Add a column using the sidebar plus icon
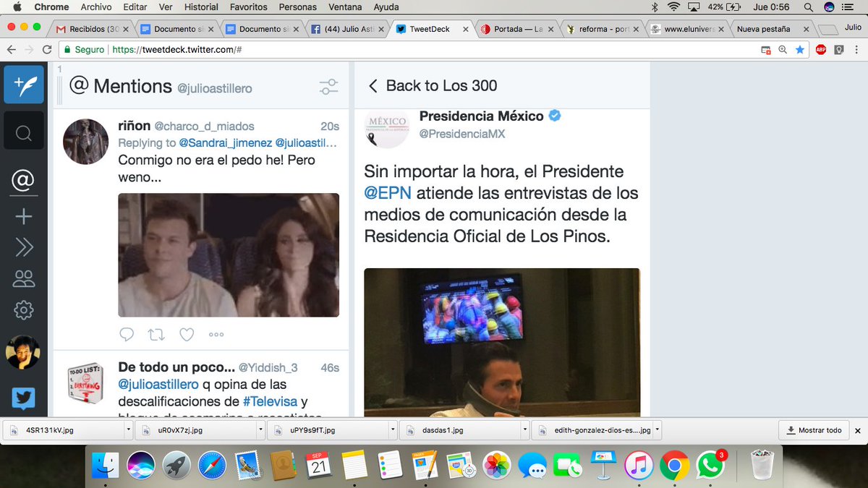Screen dimensions: 868x488 (x=23, y=216)
